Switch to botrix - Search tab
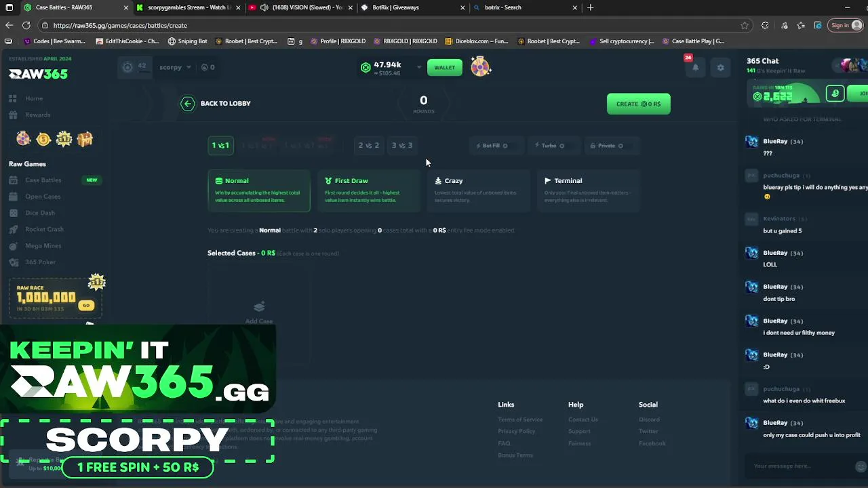868x488 pixels. tap(524, 7)
